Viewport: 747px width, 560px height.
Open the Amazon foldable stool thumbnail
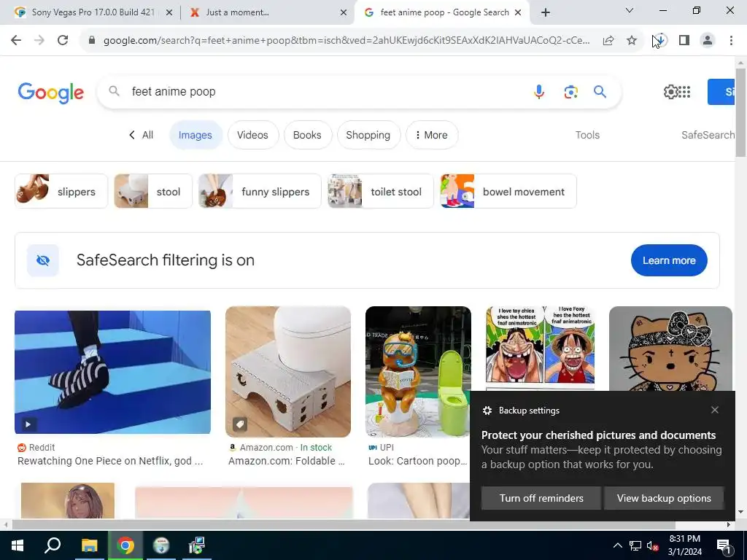click(x=287, y=371)
